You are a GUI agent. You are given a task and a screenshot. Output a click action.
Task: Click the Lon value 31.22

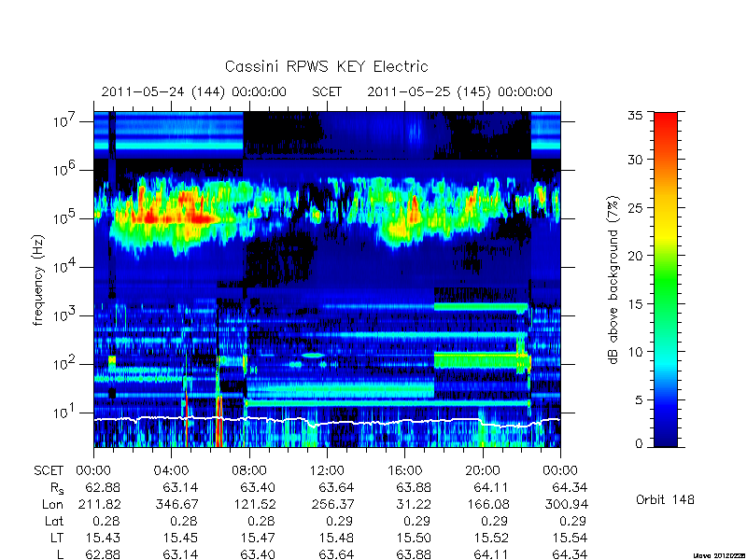(x=414, y=504)
